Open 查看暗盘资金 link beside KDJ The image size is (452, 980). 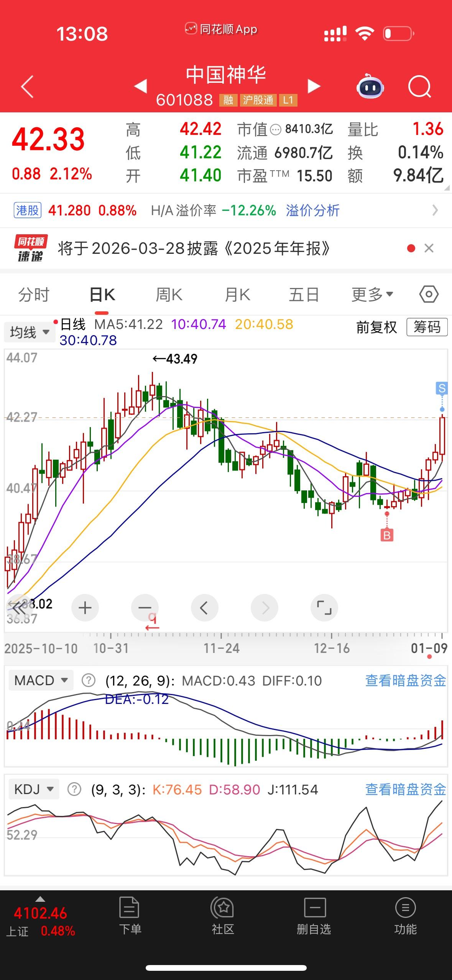pos(406,789)
